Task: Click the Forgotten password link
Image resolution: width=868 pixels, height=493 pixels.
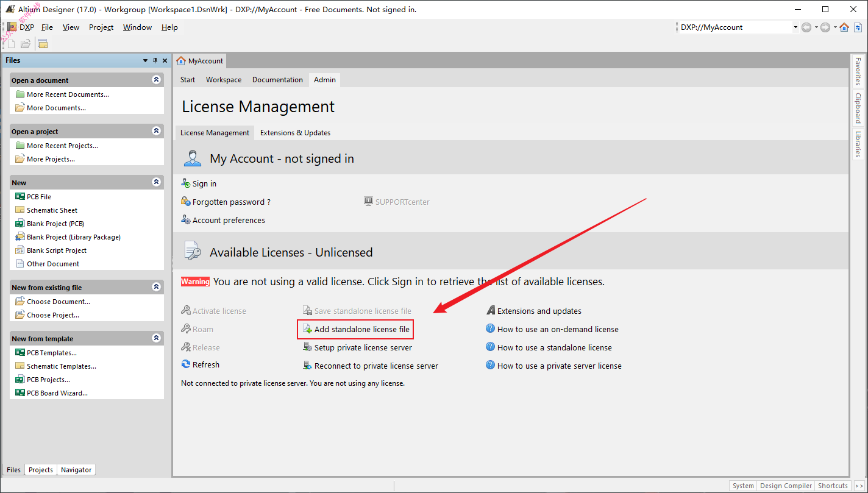Action: point(232,202)
